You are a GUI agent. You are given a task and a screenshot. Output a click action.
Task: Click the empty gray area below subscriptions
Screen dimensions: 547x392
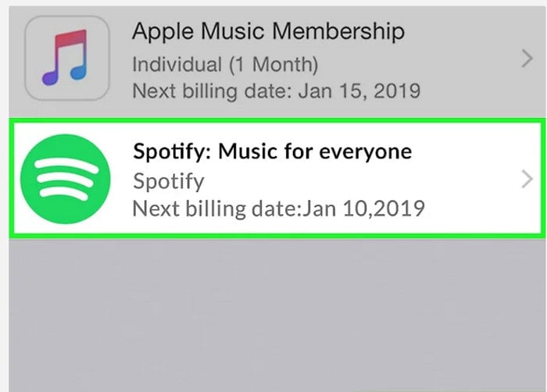[277, 315]
